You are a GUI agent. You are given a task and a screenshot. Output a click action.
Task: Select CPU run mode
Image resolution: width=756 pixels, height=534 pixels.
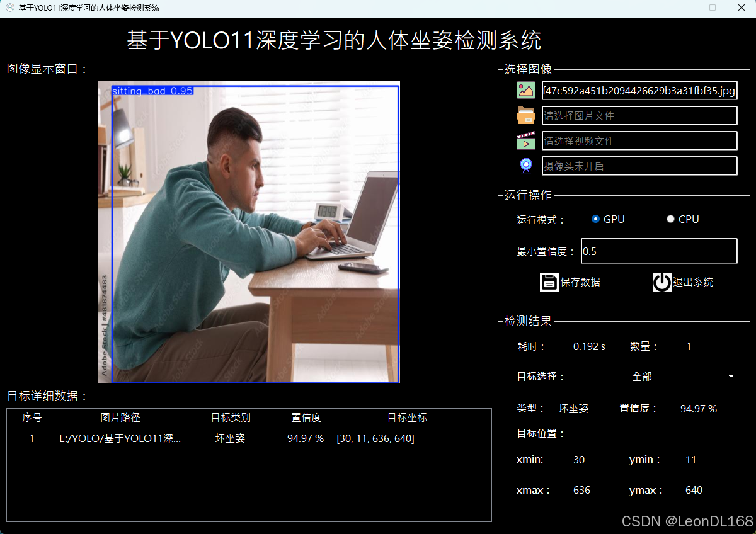point(683,219)
